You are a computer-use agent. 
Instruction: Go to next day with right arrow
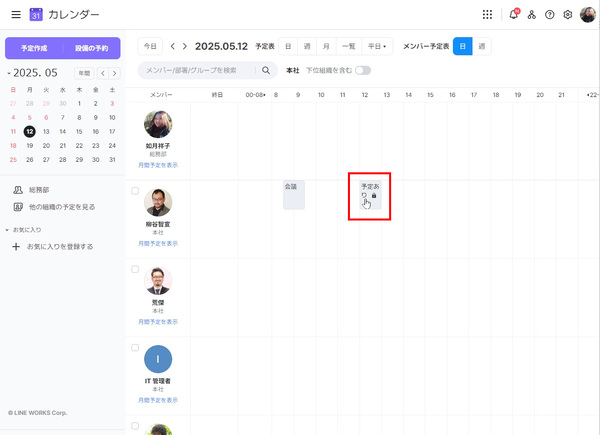pyautogui.click(x=185, y=46)
